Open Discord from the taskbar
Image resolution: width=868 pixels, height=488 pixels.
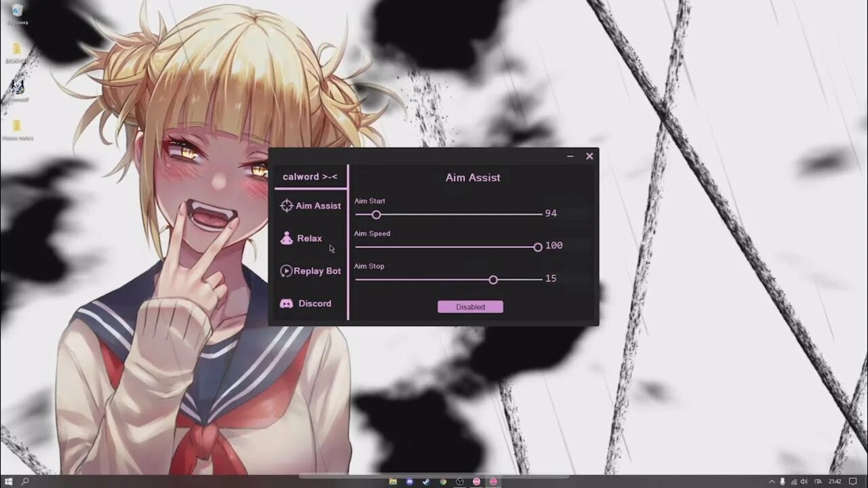click(x=410, y=481)
